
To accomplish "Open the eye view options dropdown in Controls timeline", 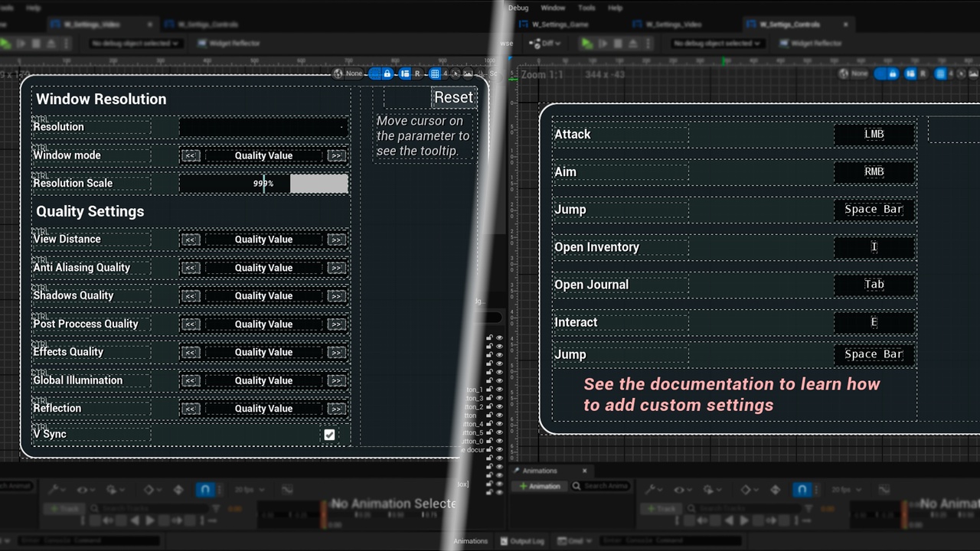I will pyautogui.click(x=681, y=490).
